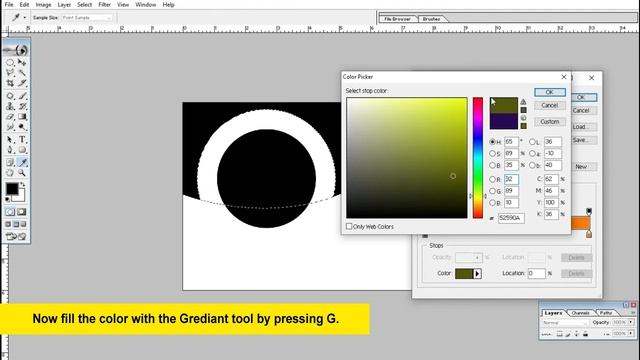Open the File Browser tab
640x360 pixels.
pyautogui.click(x=398, y=19)
